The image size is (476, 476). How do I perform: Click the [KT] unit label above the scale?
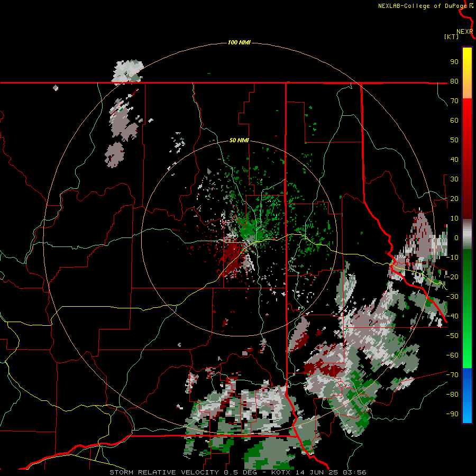tap(451, 36)
